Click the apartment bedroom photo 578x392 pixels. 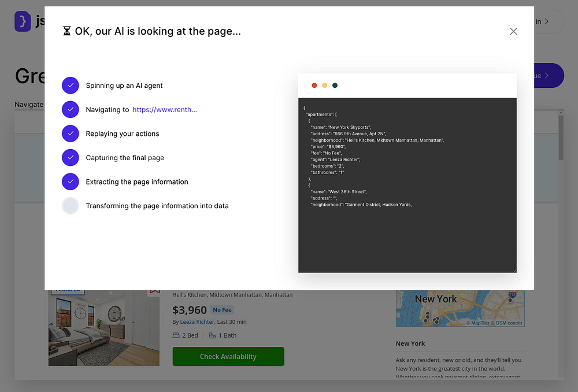click(104, 328)
